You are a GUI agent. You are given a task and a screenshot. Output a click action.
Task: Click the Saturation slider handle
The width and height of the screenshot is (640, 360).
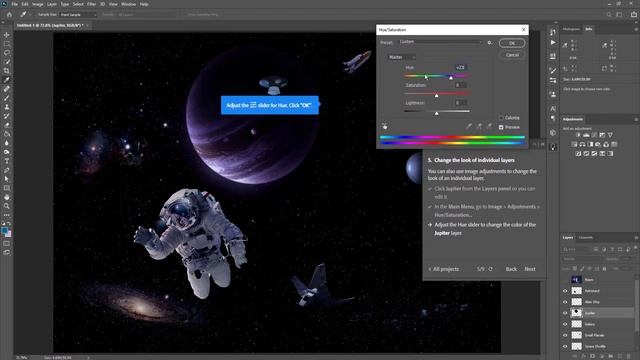click(436, 95)
